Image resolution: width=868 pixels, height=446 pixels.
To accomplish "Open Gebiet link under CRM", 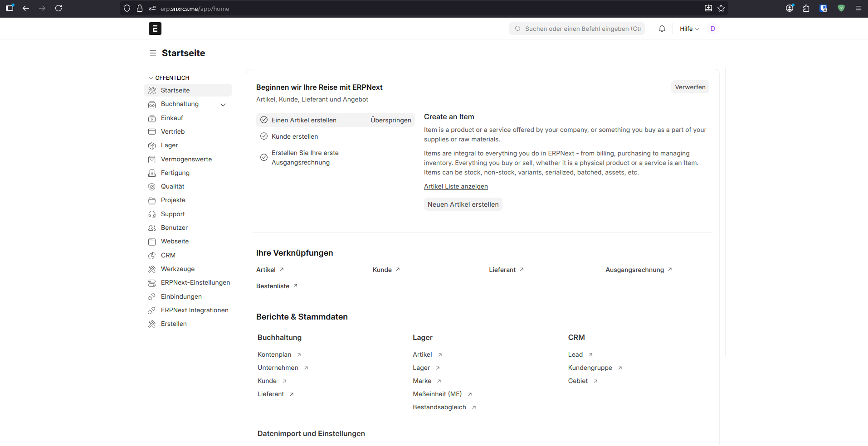I will 583,381.
